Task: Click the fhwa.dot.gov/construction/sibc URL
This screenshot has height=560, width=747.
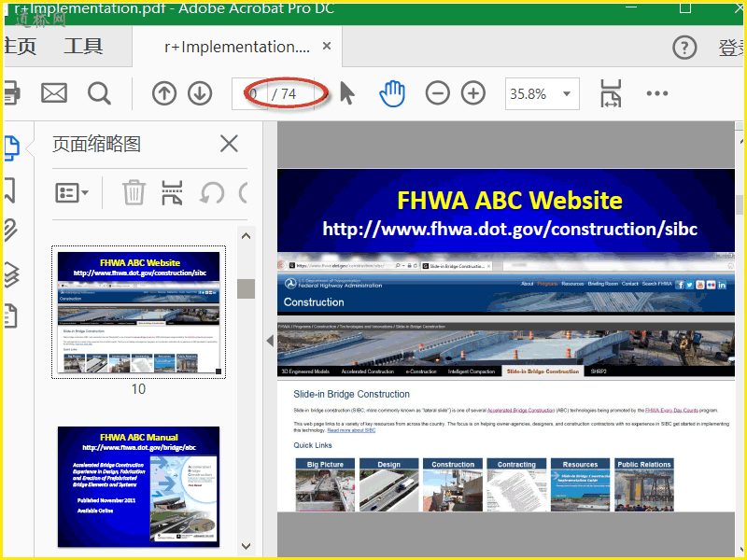Action: tap(510, 229)
